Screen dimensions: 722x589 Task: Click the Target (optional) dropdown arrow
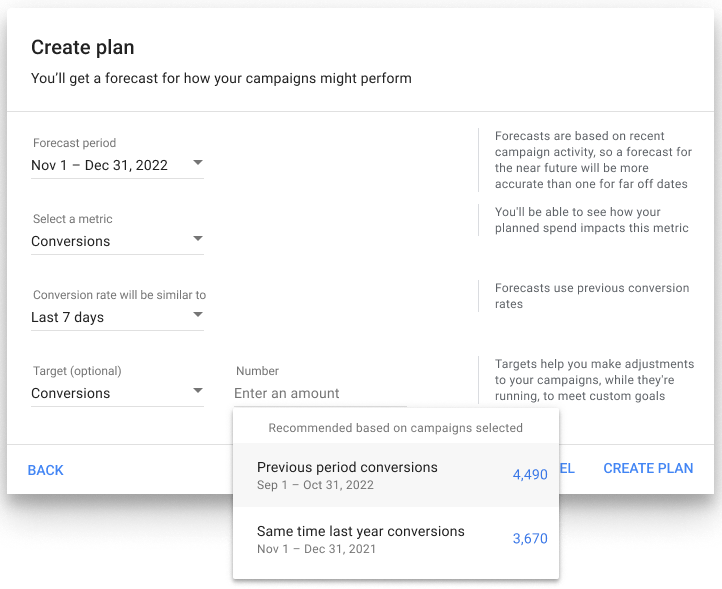click(197, 391)
